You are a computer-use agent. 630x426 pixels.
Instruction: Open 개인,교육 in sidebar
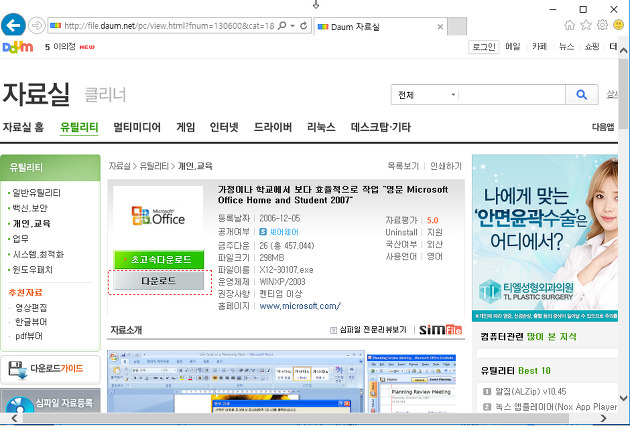[x=31, y=223]
